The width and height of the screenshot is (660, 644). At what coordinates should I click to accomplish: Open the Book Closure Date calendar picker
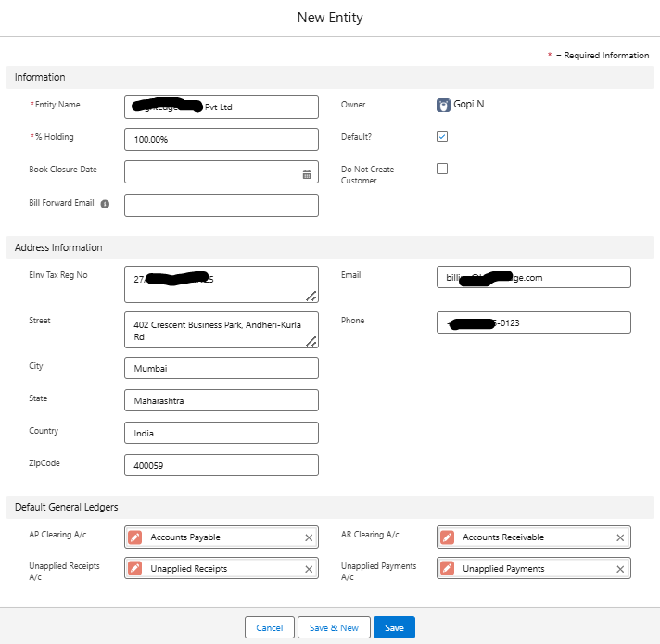tap(307, 173)
